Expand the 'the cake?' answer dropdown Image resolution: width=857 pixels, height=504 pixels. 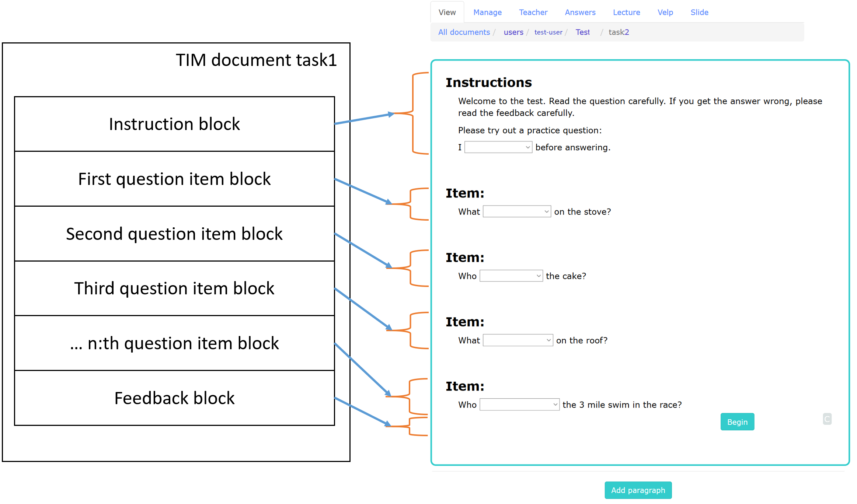[511, 276]
